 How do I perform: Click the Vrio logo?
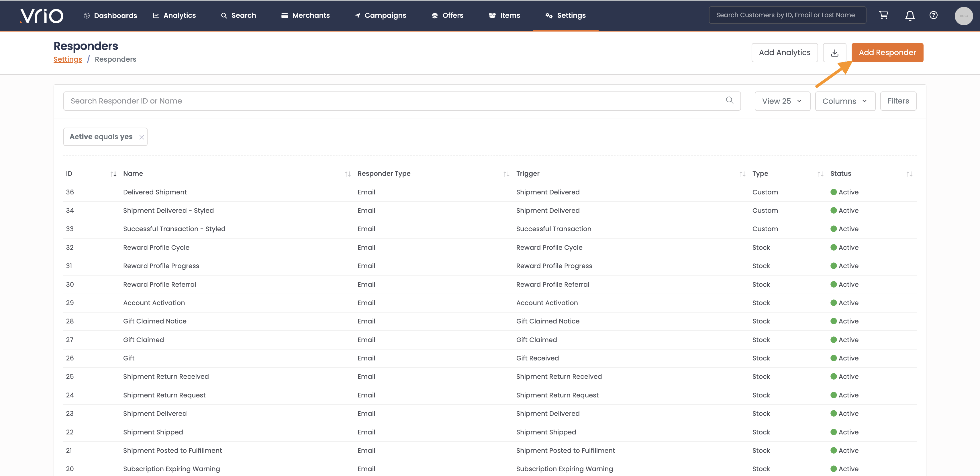42,15
